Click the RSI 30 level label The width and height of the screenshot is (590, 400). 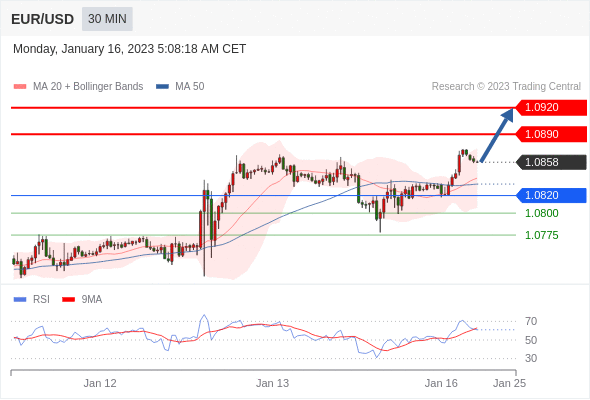531,358
